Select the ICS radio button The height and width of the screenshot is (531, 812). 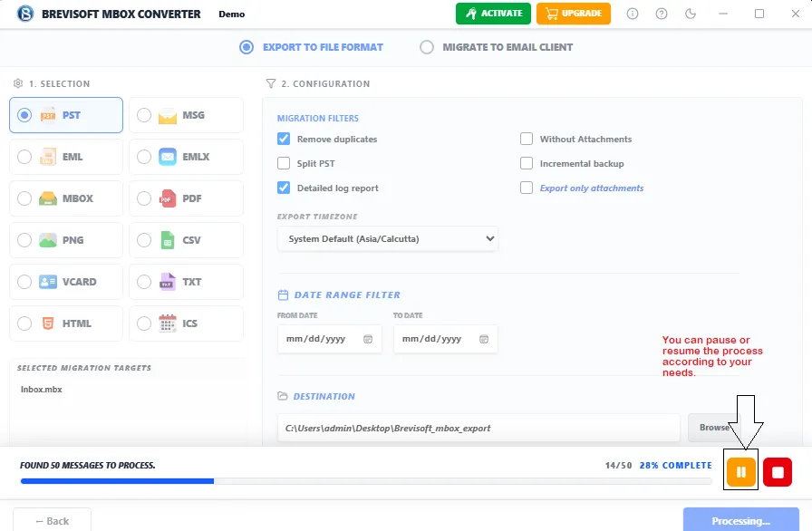click(144, 323)
